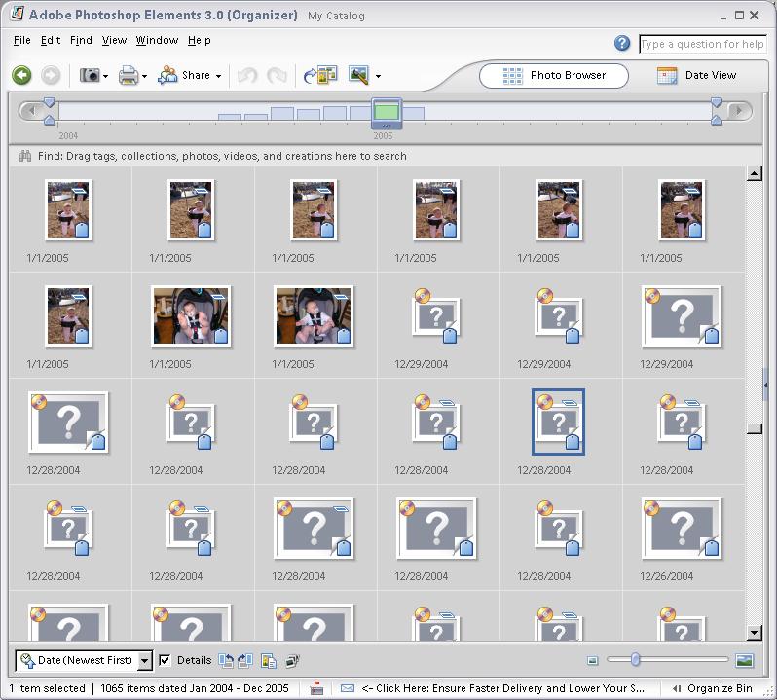Click the envelope icon in status bar
The width and height of the screenshot is (777, 700).
tap(347, 688)
